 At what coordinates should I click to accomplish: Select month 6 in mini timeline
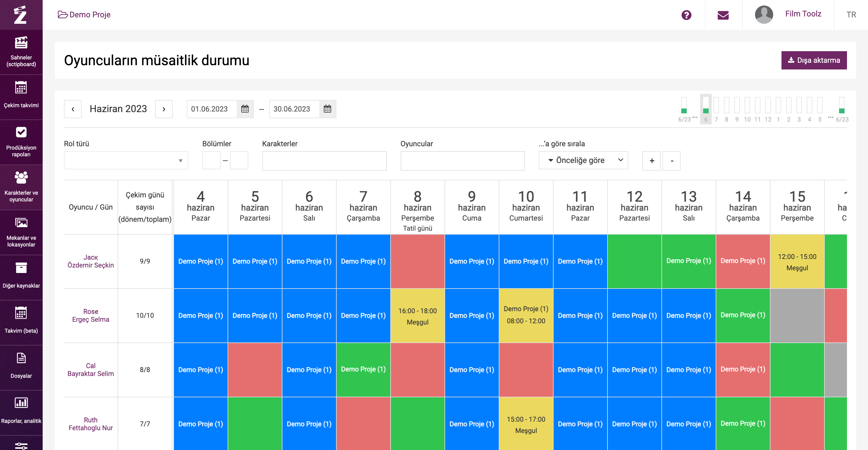tap(706, 109)
